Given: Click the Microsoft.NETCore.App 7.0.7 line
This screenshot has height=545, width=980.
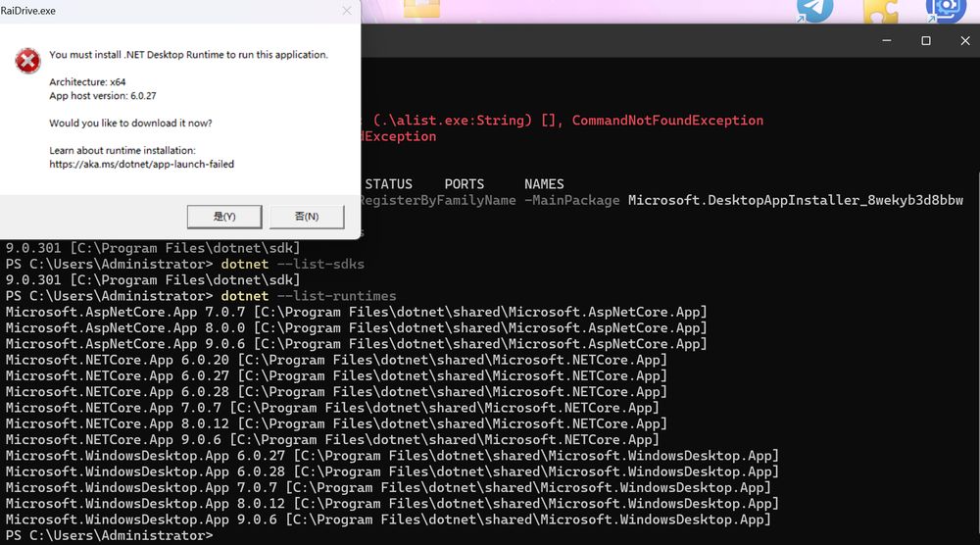Looking at the screenshot, I should (332, 408).
